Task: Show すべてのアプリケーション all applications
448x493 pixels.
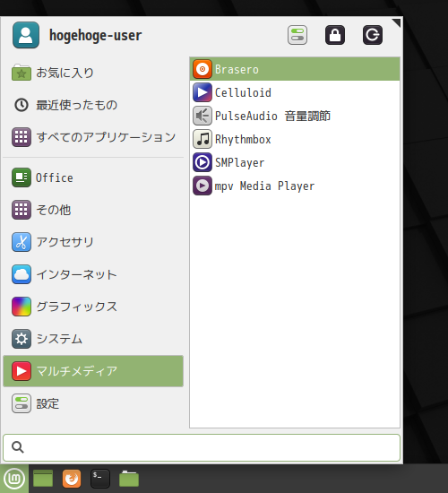Action: [x=93, y=137]
